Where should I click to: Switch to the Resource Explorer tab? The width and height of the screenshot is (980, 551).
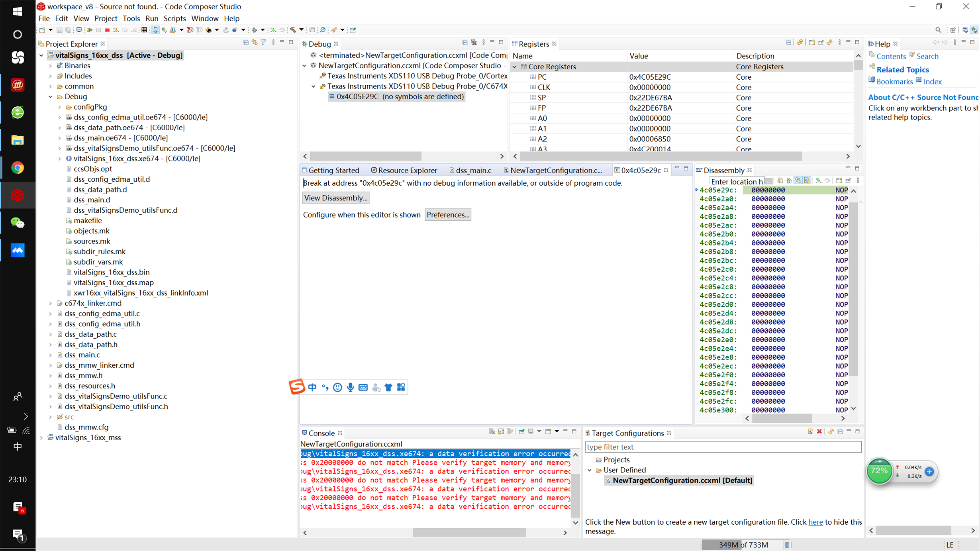[404, 170]
